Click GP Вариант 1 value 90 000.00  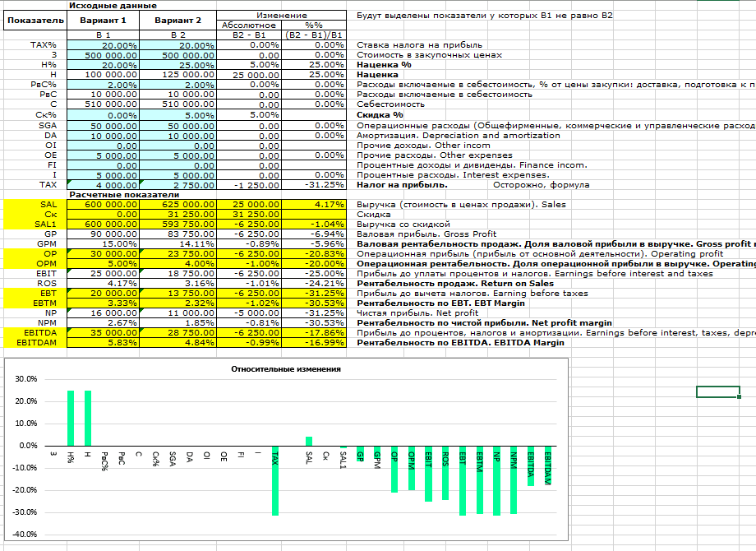(104, 234)
